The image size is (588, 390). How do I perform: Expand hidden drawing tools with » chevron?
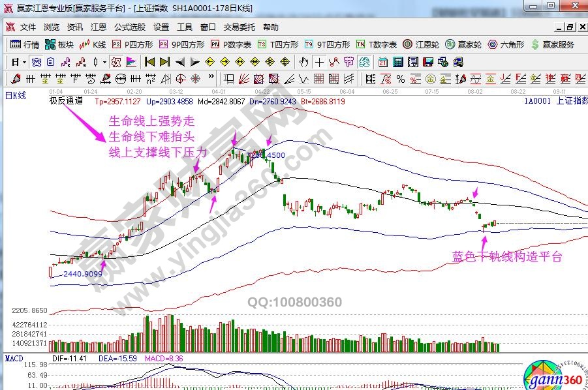[x=210, y=79]
